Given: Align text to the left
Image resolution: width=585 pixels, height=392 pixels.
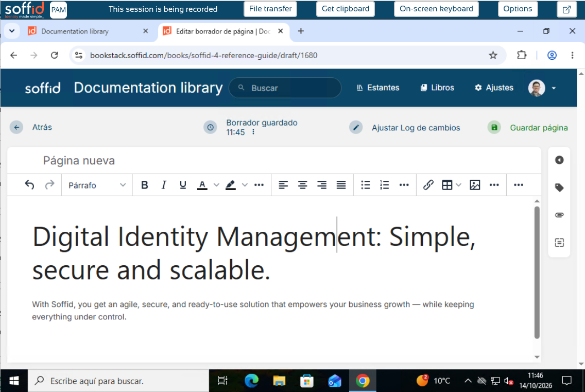Looking at the screenshot, I should (x=283, y=185).
